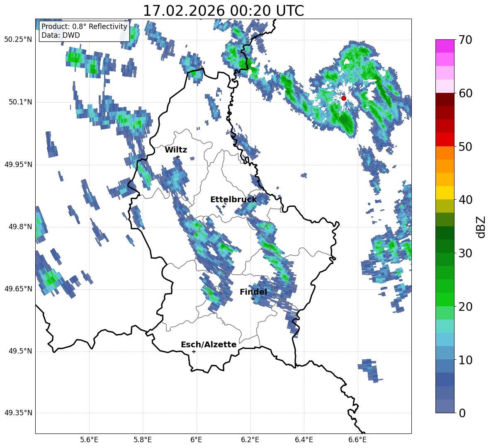491x448 pixels.
Task: Click the yellow 40 dBZ colorbar swatch
Action: click(445, 193)
